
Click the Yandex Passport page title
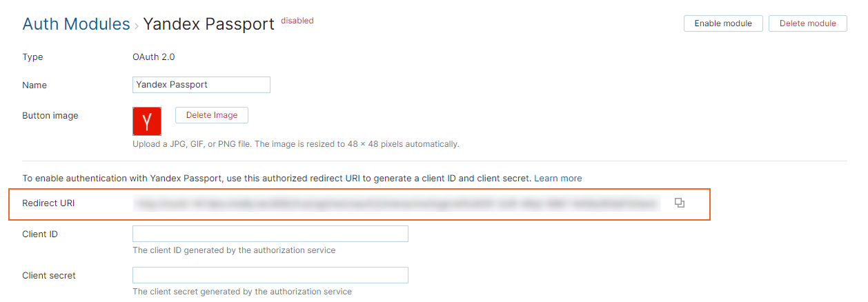click(208, 24)
